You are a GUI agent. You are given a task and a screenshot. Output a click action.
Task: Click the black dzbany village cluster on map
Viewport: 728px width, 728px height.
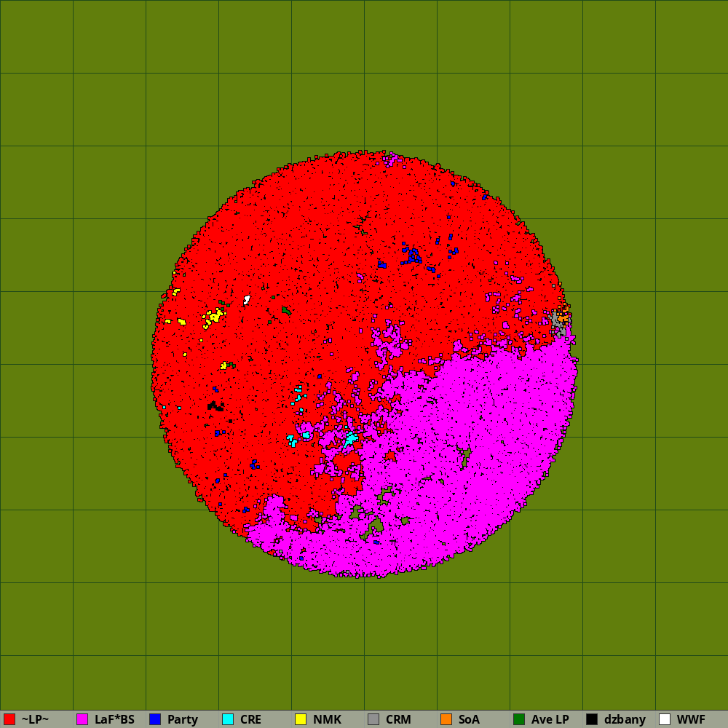tap(216, 406)
